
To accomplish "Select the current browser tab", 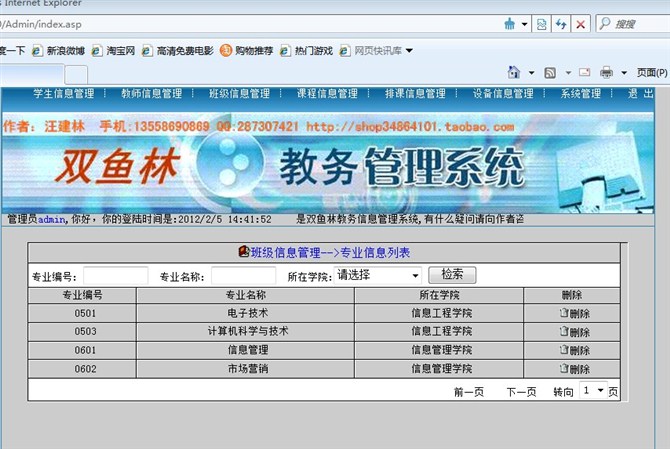I will tap(31, 74).
